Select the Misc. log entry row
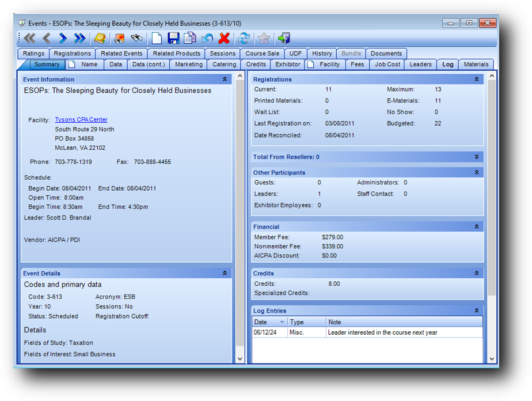532x401 pixels. [297, 332]
